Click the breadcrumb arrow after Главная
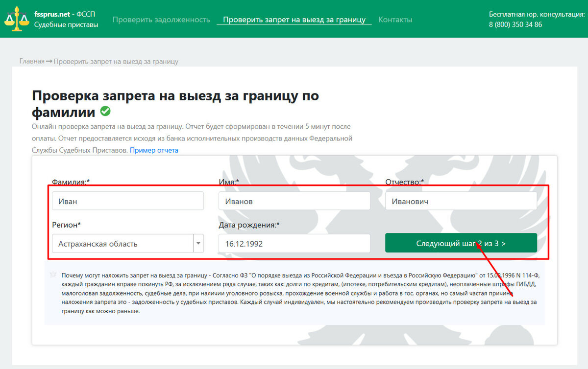This screenshot has height=369, width=588. click(x=49, y=61)
